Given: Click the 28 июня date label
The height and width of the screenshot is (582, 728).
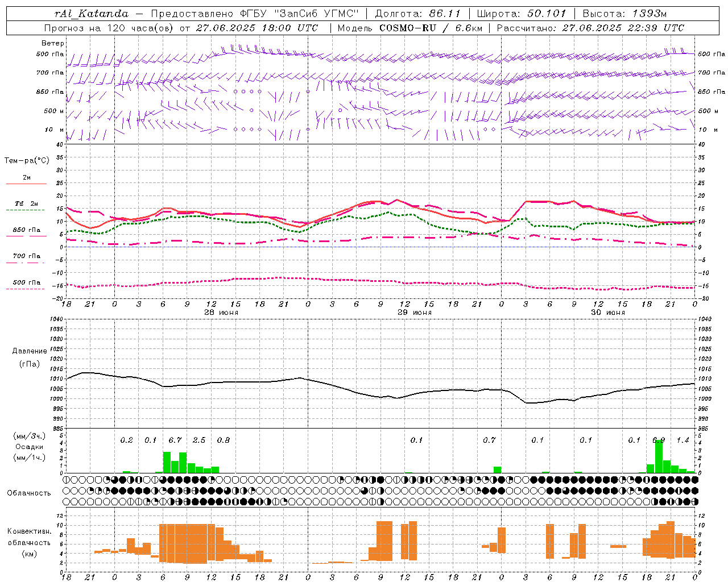Looking at the screenshot, I should click(221, 312).
